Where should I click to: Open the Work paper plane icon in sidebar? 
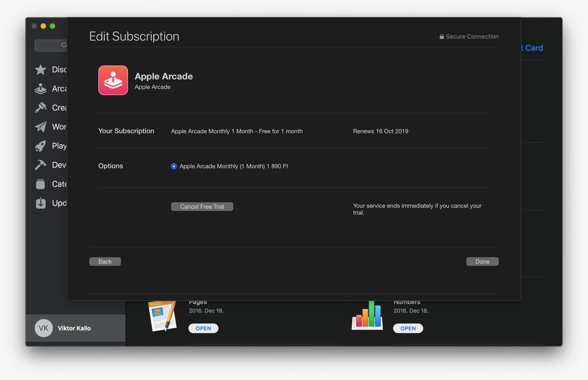point(41,127)
